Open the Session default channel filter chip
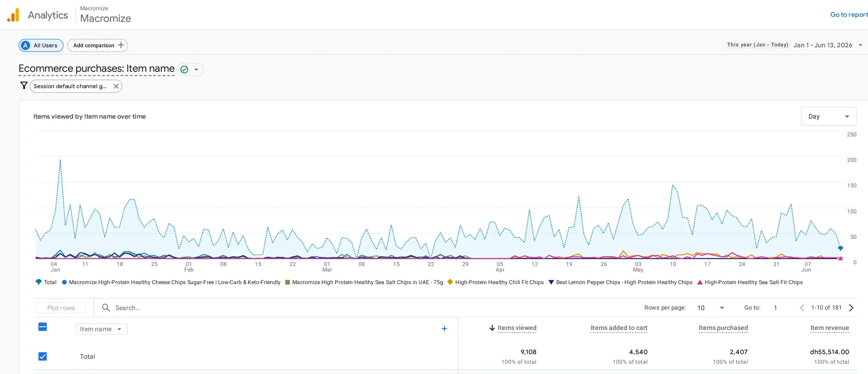Image resolution: width=868 pixels, height=374 pixels. click(70, 86)
